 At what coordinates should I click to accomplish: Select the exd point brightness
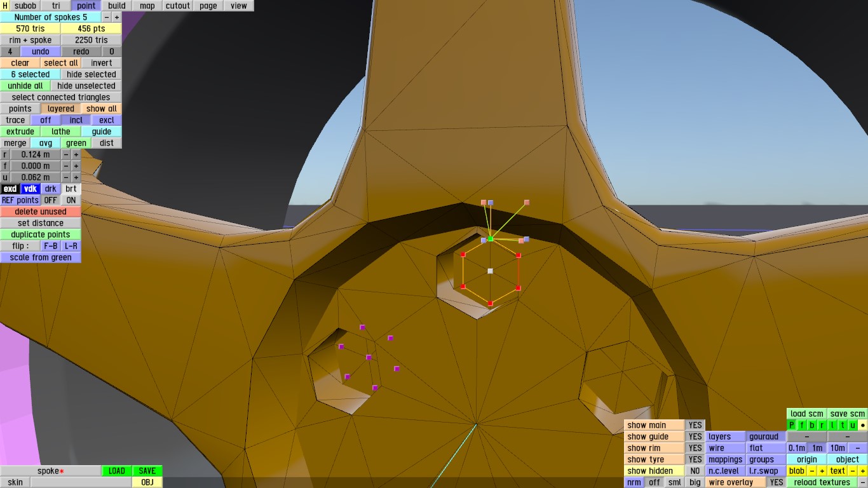click(x=10, y=189)
